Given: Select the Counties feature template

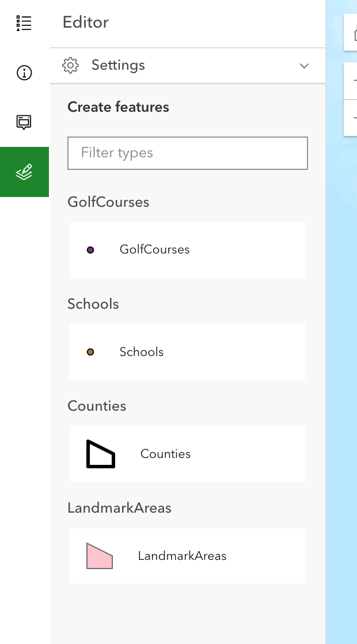Looking at the screenshot, I should (x=187, y=453).
